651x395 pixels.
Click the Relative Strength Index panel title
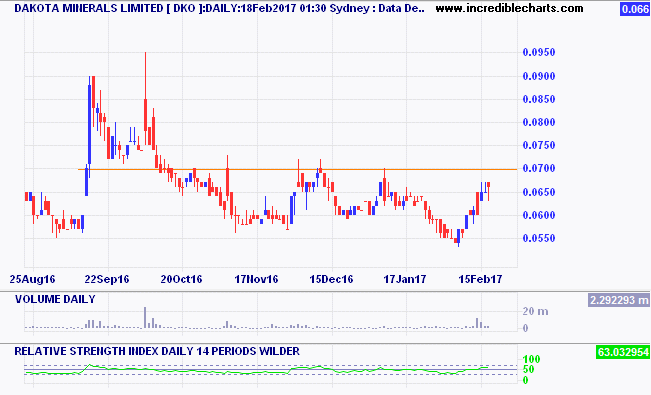(x=157, y=351)
